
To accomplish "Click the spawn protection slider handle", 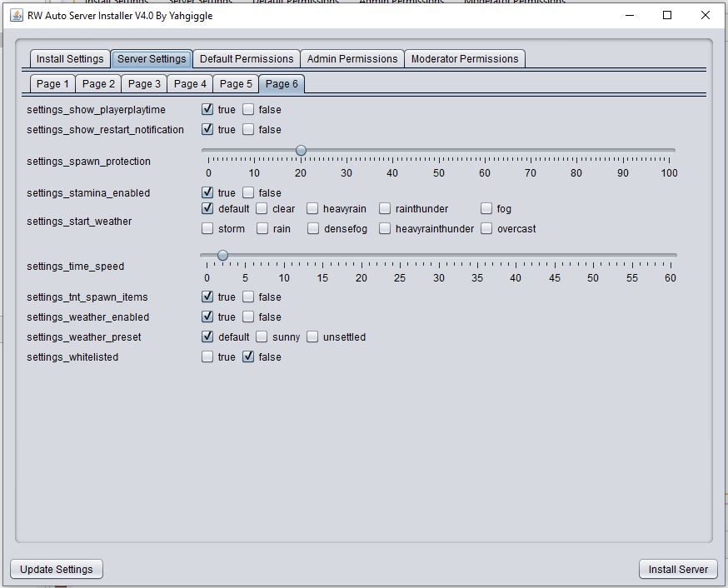I will click(x=301, y=151).
